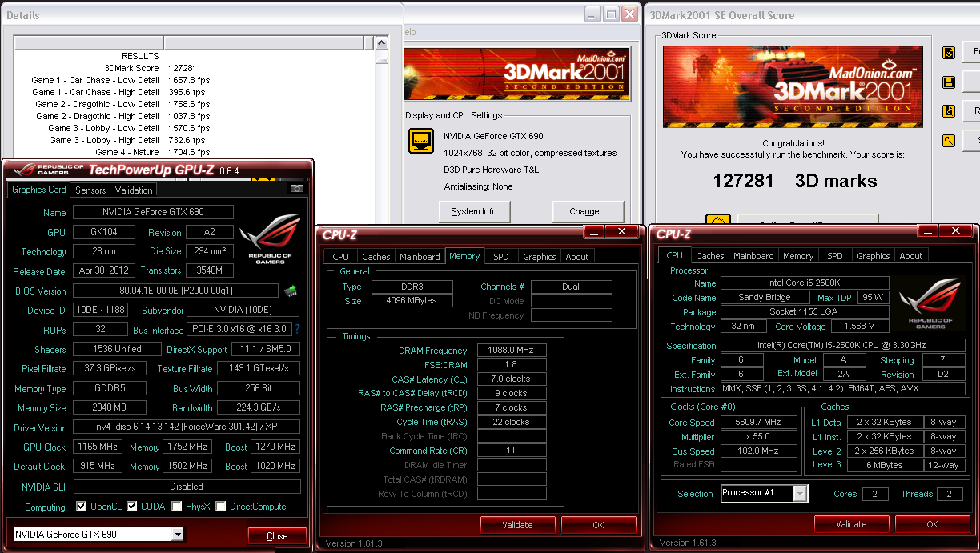Open Memory tab in CPU-Z processor window
This screenshot has height=553, width=980.
click(x=798, y=256)
